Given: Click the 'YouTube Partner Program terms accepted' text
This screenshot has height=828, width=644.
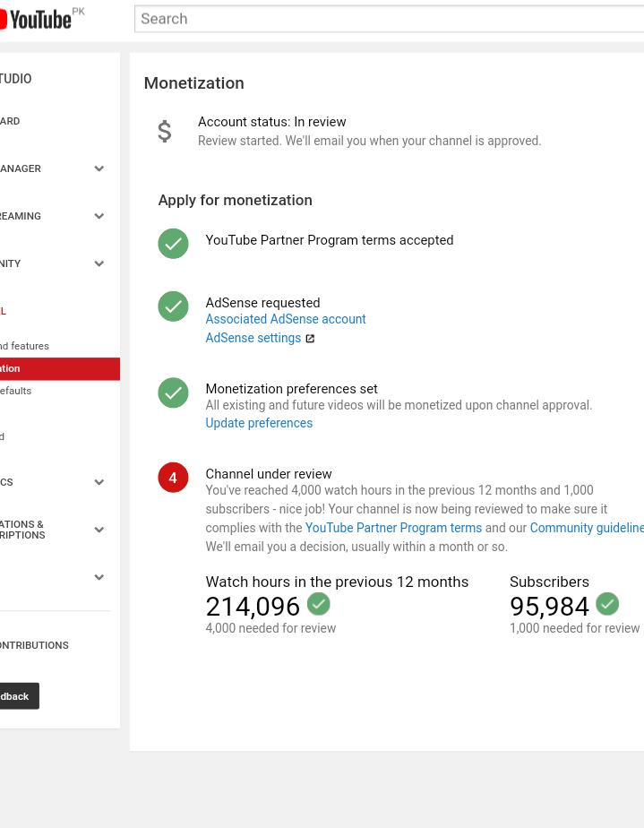Looking at the screenshot, I should 330,240.
